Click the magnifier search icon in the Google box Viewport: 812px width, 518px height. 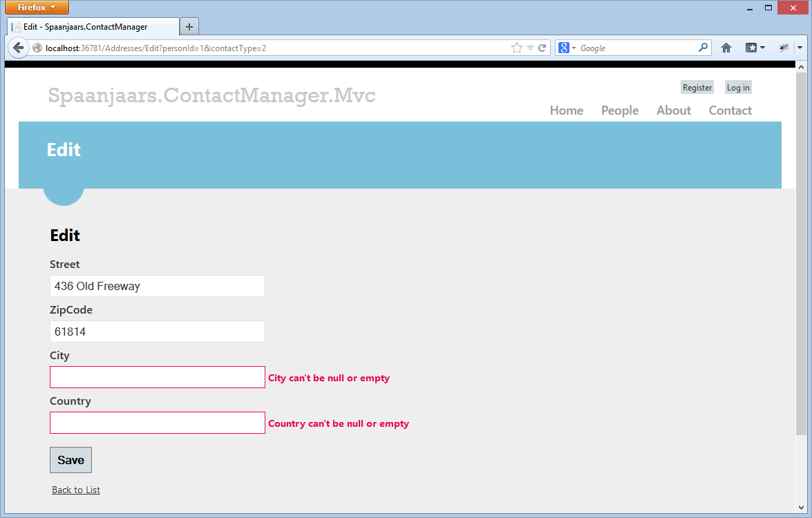(703, 48)
